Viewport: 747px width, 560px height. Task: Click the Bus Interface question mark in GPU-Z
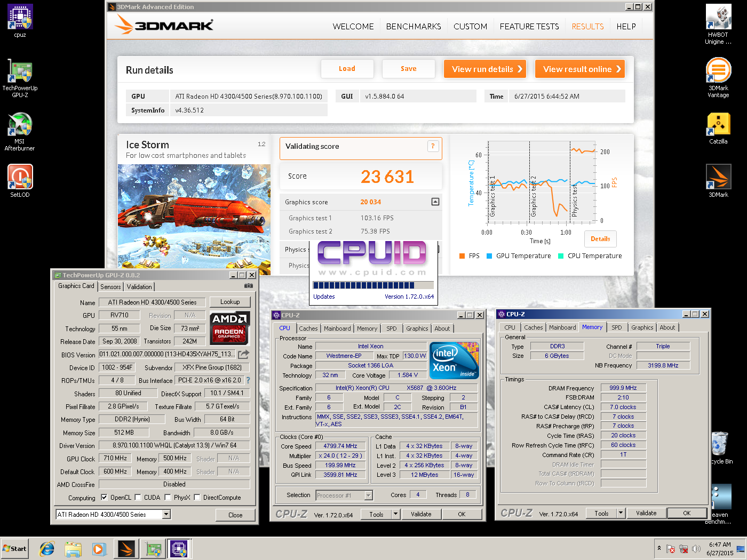pos(248,380)
